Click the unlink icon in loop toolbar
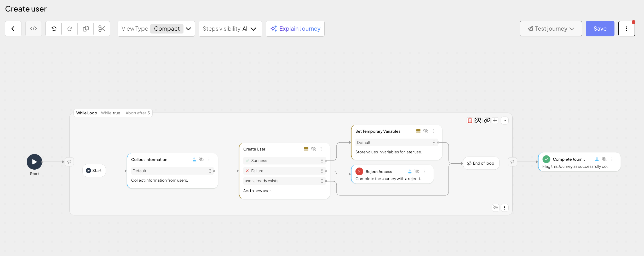 coord(478,120)
